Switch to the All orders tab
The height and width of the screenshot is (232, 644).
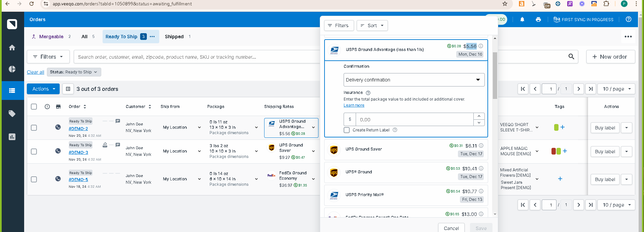click(x=88, y=37)
